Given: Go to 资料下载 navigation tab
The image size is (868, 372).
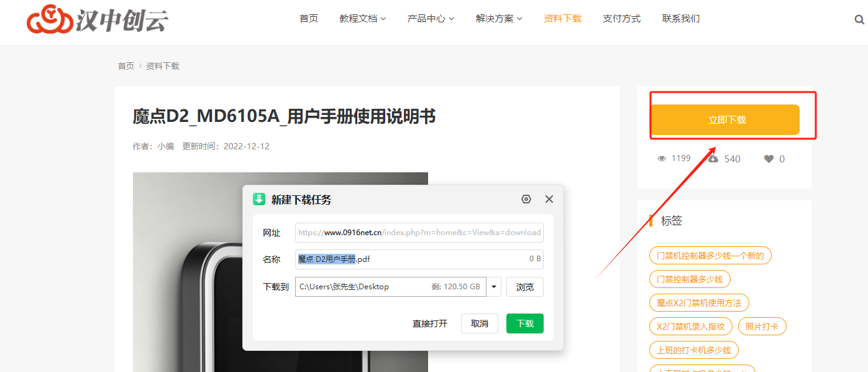Looking at the screenshot, I should point(562,19).
